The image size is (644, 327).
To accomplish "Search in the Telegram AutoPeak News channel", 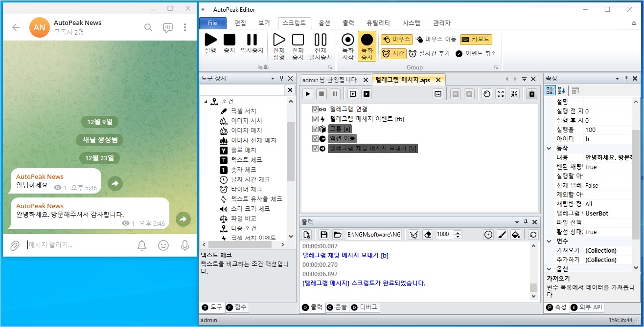I will tap(148, 27).
